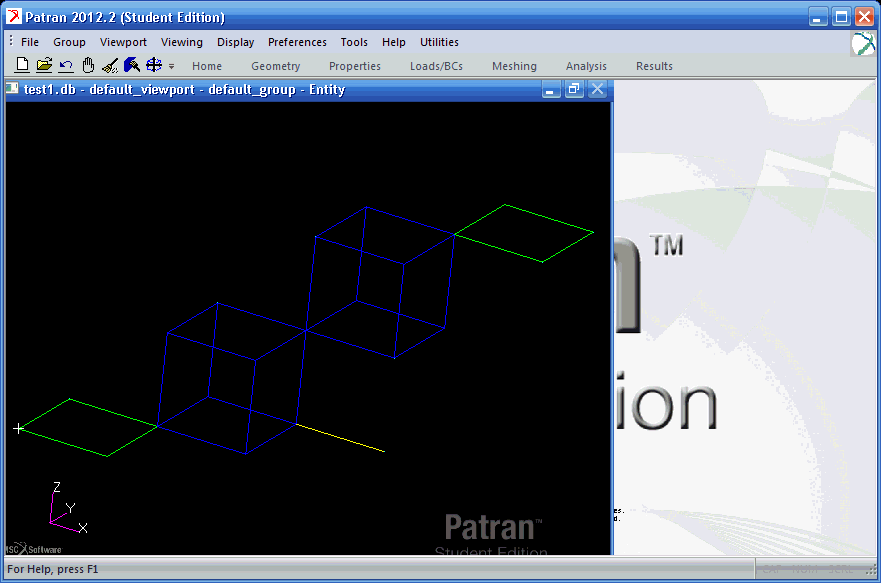Close the Patran main window
881x583 pixels.
(x=864, y=17)
